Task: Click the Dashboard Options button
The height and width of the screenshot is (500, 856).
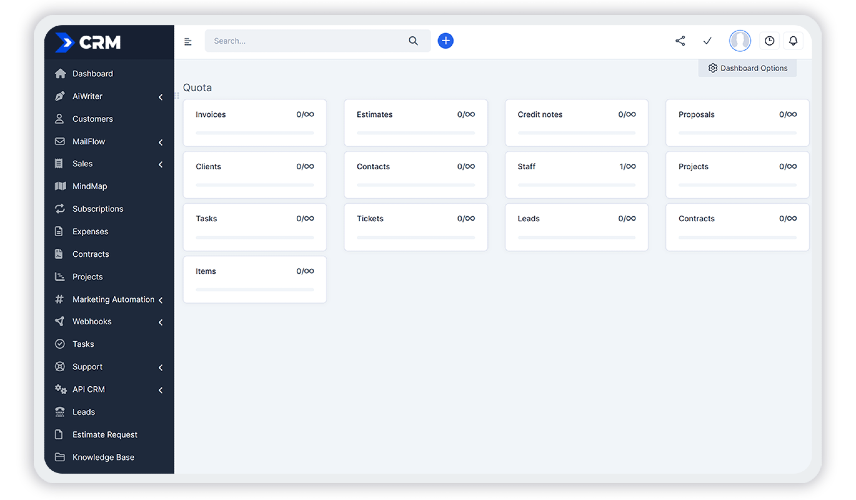Action: point(747,68)
